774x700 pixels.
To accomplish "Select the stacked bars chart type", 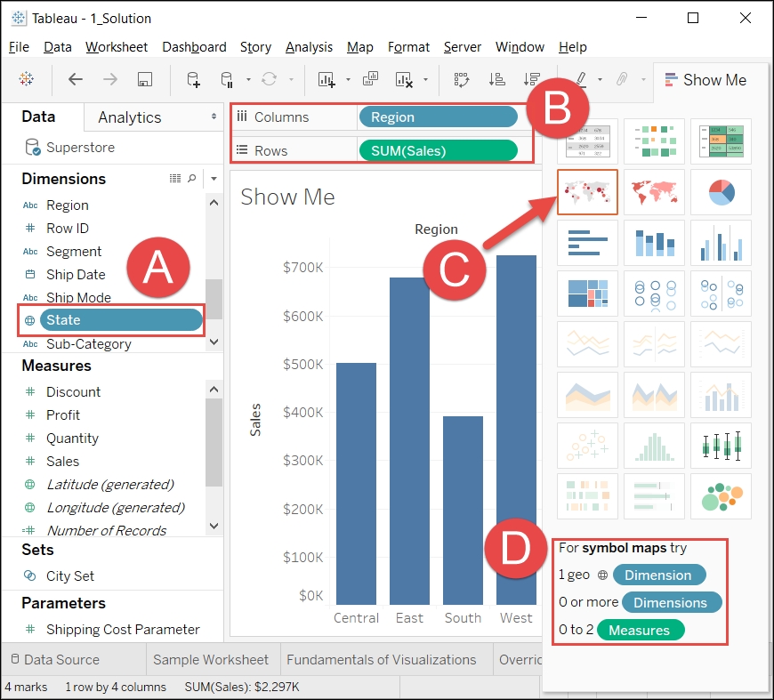I will pos(654,243).
